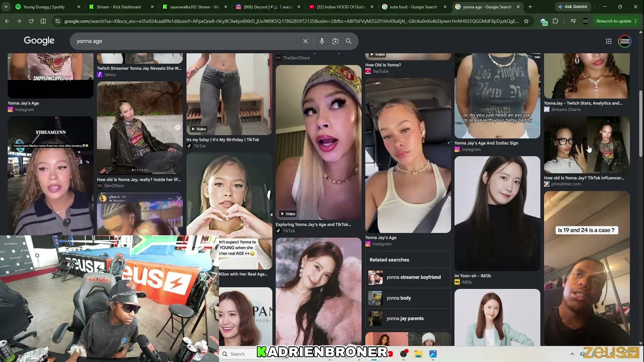Open the Google account avatar
The width and height of the screenshot is (644, 362).
[x=625, y=41]
